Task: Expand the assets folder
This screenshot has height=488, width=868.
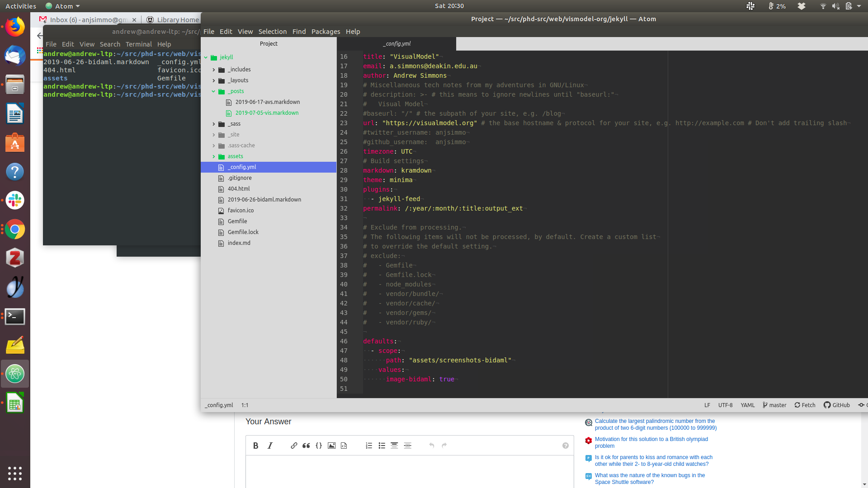Action: click(214, 156)
